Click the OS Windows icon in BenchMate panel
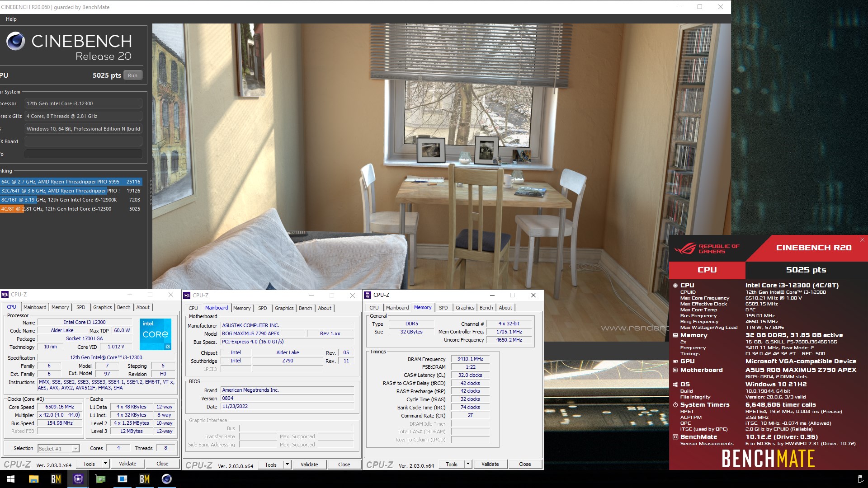Viewport: 868px width, 488px height. pos(675,385)
